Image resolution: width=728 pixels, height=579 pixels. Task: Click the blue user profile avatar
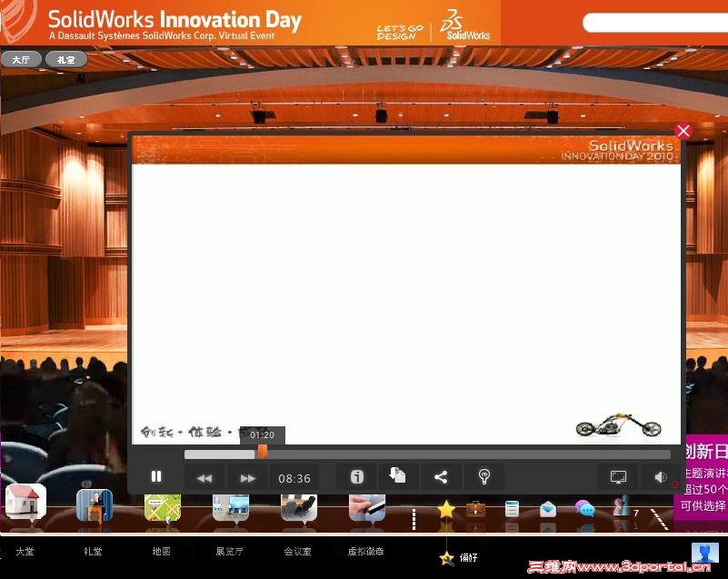[704, 553]
